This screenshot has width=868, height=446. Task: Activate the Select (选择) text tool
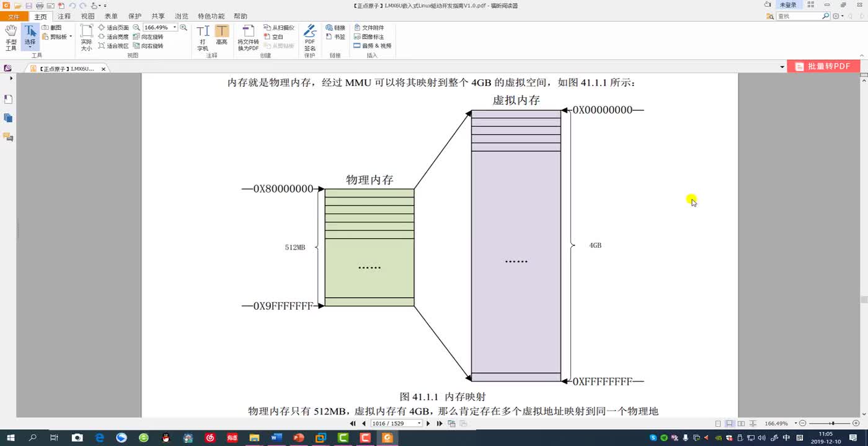point(30,37)
